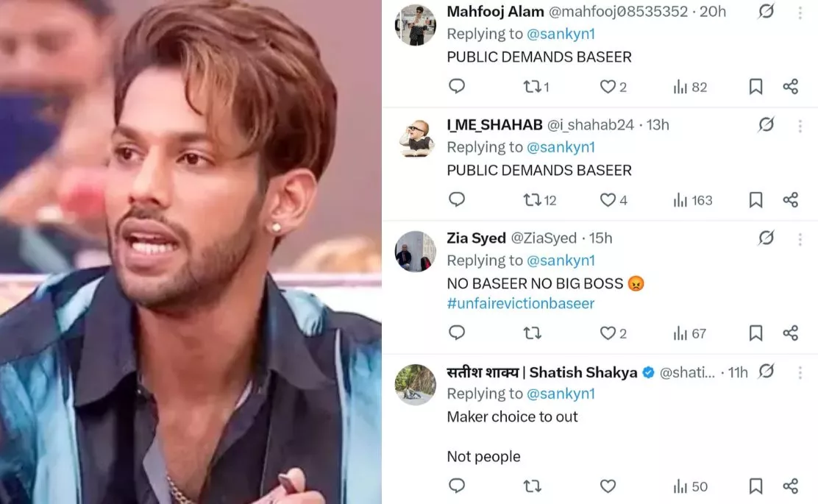Open more options for Zia Syed's tweet

pyautogui.click(x=800, y=239)
